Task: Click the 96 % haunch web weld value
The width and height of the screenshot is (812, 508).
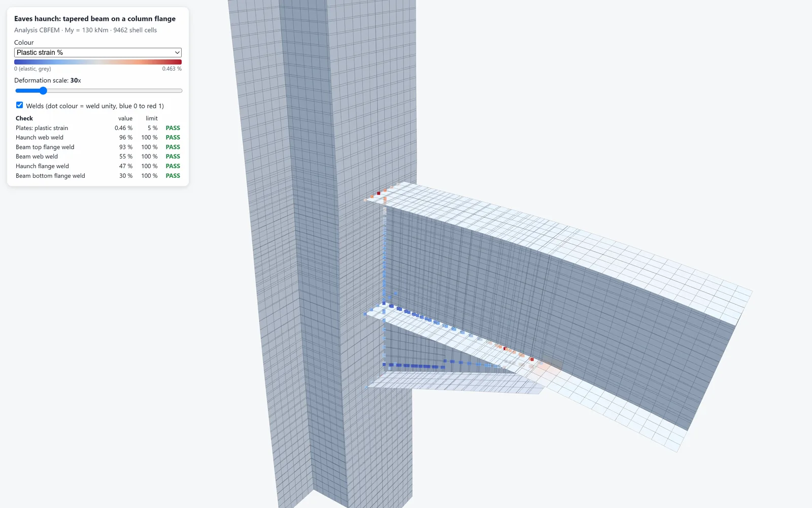Action: tap(126, 137)
